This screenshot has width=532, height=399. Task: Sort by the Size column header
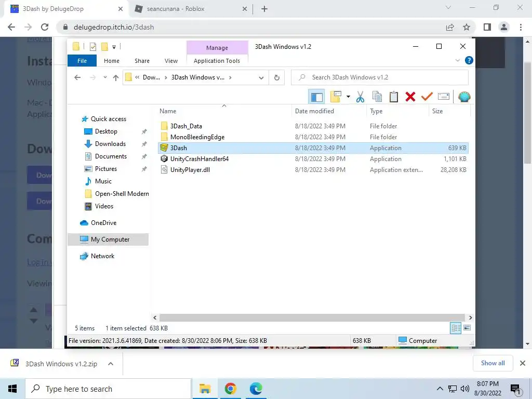point(449,111)
